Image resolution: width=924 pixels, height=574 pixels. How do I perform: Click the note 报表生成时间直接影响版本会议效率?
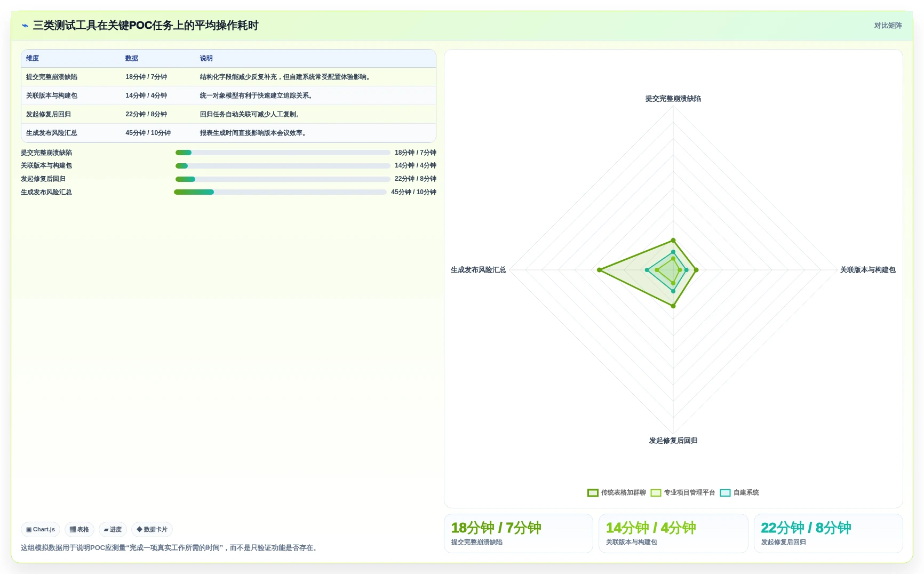click(x=253, y=133)
